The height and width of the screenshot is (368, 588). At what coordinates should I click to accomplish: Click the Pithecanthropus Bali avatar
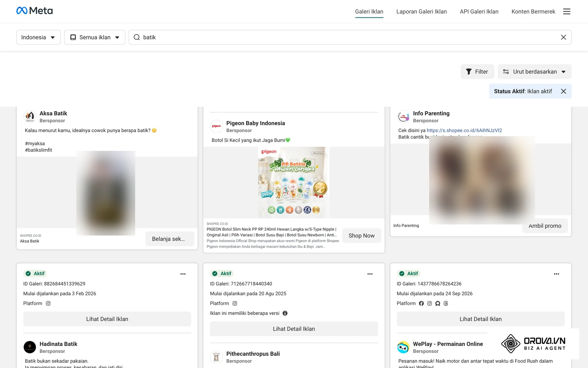pos(216,357)
